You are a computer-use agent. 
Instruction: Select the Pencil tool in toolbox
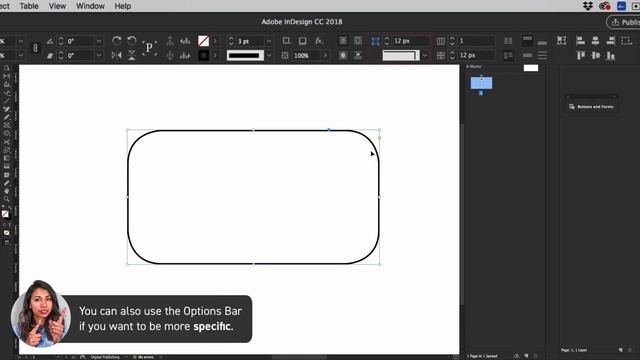[x=7, y=117]
